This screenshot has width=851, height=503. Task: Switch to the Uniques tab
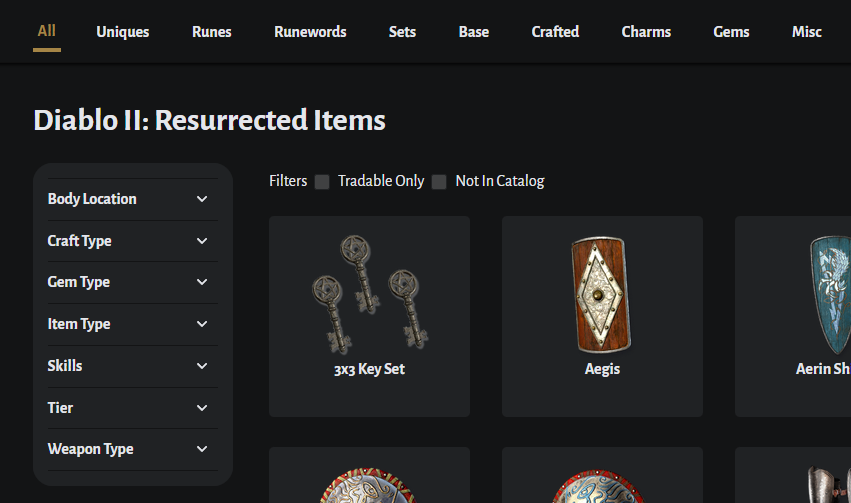click(123, 32)
